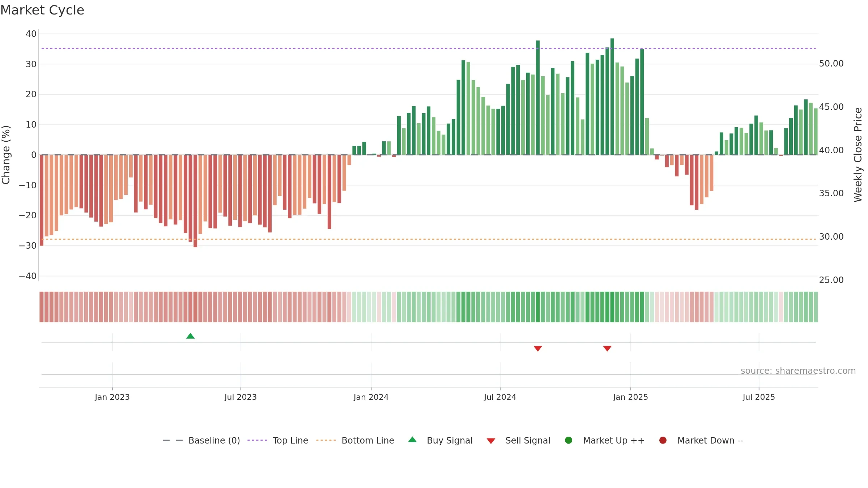Click the red down-triangle icon in legend
Image resolution: width=868 pixels, height=488 pixels.
(491, 441)
